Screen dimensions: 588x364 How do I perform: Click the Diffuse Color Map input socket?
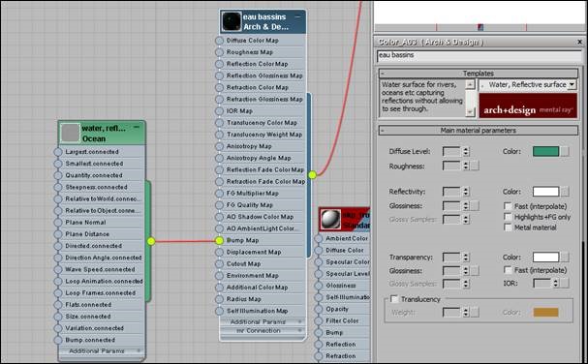tap(219, 41)
